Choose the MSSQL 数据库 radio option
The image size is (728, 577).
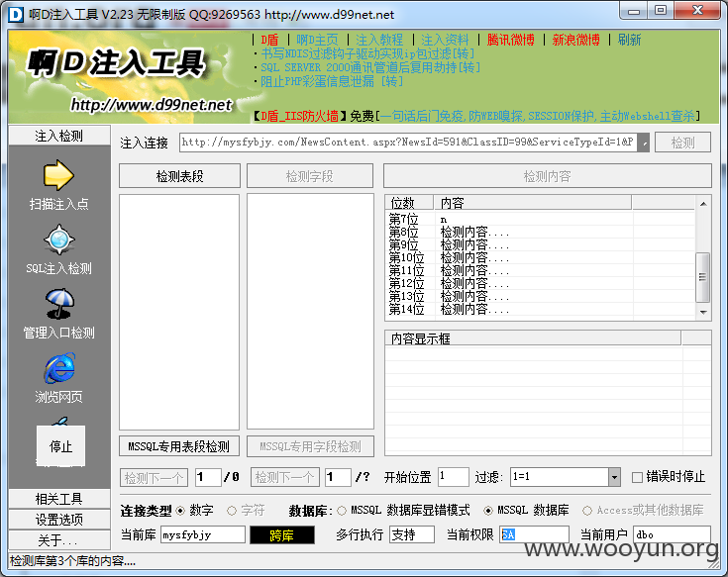click(488, 511)
